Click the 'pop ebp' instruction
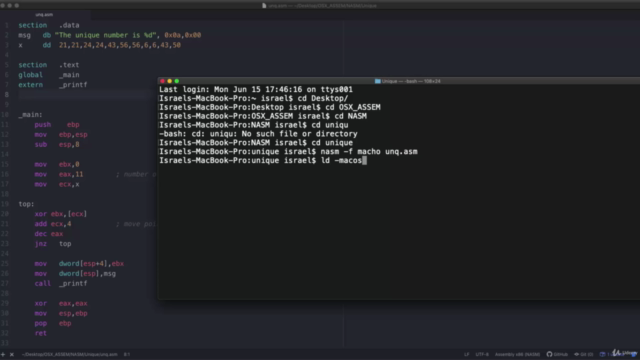The width and height of the screenshot is (640, 360). (53, 323)
